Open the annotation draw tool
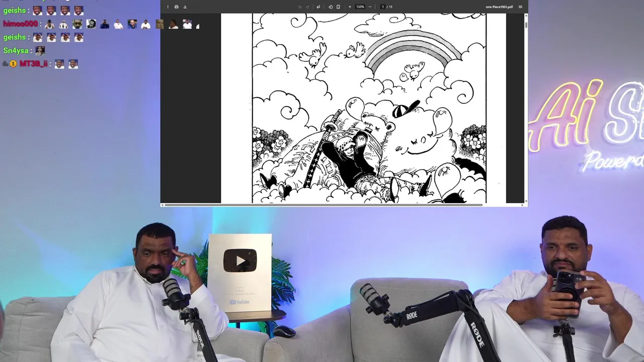The height and width of the screenshot is (362, 644). [x=318, y=7]
